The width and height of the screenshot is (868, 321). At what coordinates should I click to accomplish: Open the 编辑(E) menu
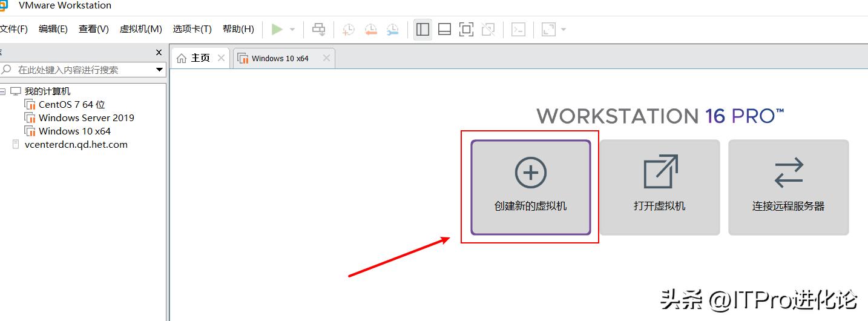click(x=53, y=29)
